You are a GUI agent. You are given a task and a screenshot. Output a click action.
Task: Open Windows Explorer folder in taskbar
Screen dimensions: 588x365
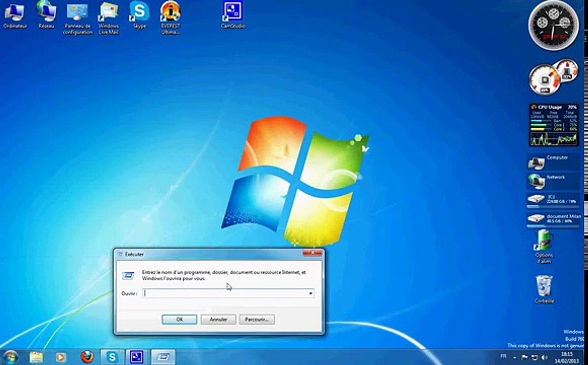[x=36, y=357]
